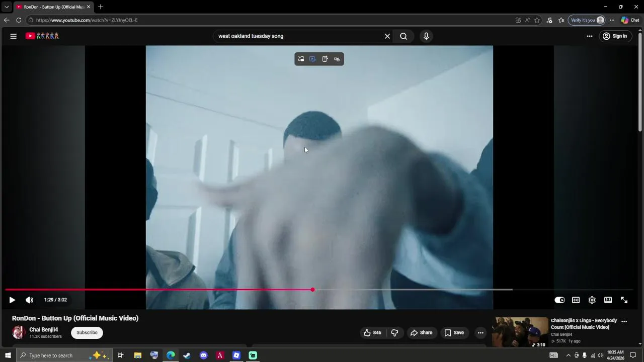Open YouTube guide hamburger menu

[x=14, y=36]
